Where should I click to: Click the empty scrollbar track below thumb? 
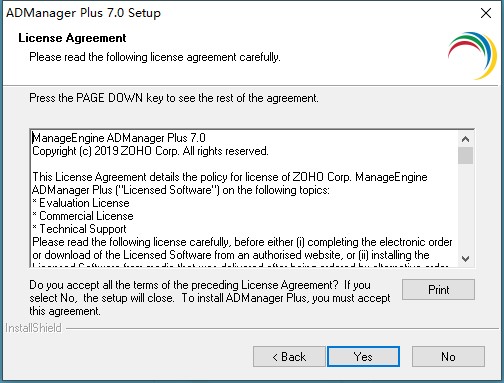pyautogui.click(x=466, y=207)
